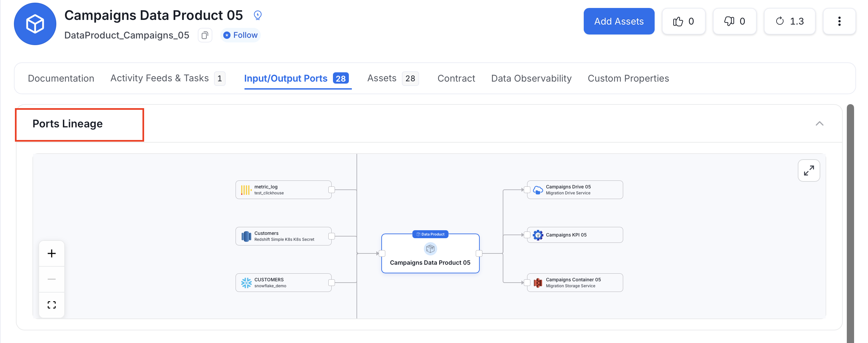Select the Campaigns Data Product 05 node
The width and height of the screenshot is (868, 343).
[x=430, y=253]
